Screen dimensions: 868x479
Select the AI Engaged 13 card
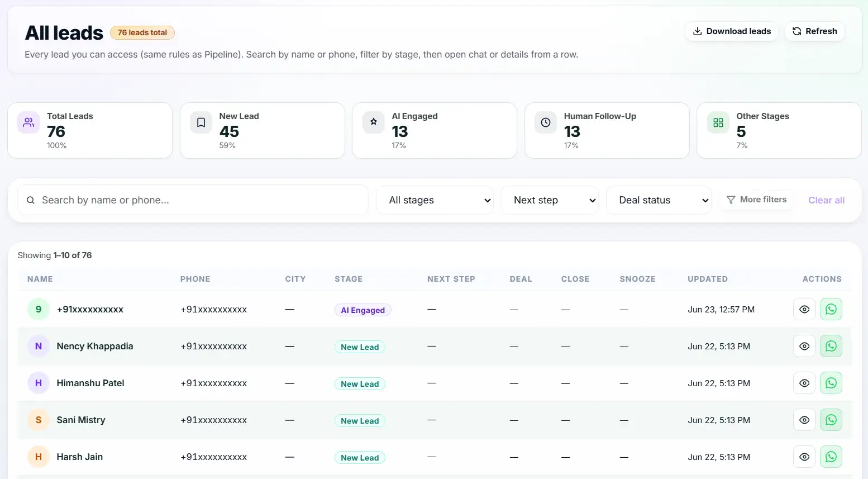tap(435, 130)
